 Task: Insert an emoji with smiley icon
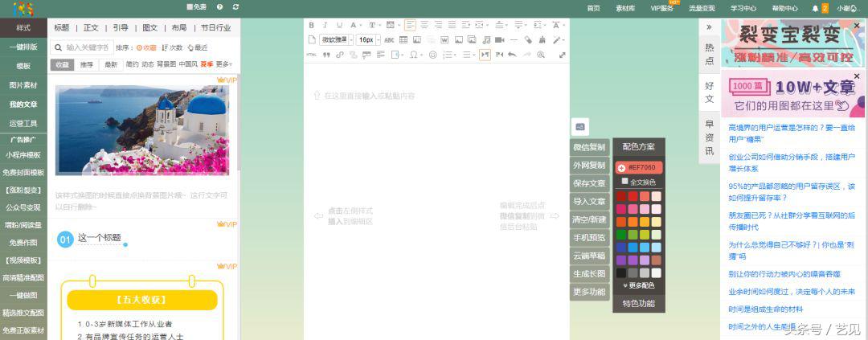point(432,55)
